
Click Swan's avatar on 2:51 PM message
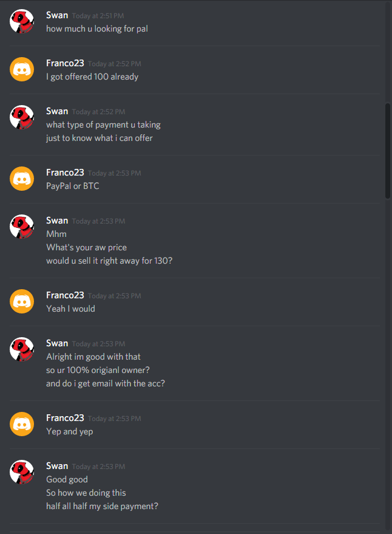(22, 21)
